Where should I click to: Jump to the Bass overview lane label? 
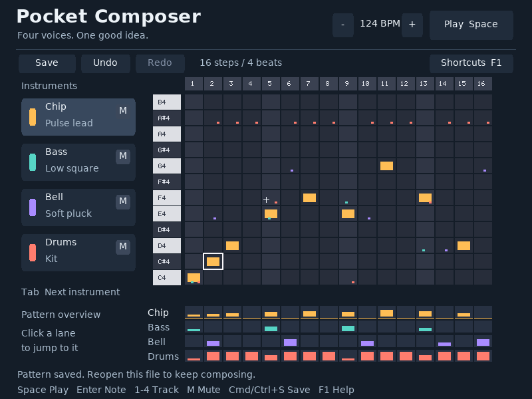click(x=158, y=327)
